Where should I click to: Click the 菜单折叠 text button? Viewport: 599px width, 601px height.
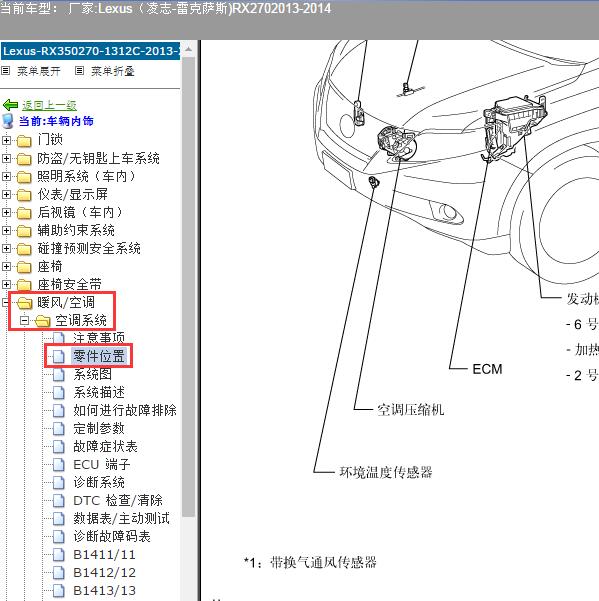pyautogui.click(x=113, y=71)
